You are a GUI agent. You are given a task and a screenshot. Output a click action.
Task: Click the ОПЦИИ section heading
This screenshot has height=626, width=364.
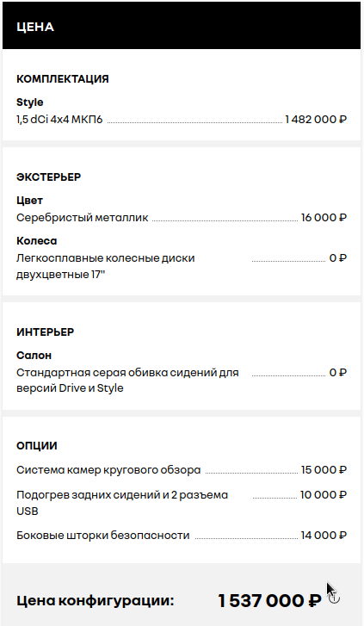[37, 445]
